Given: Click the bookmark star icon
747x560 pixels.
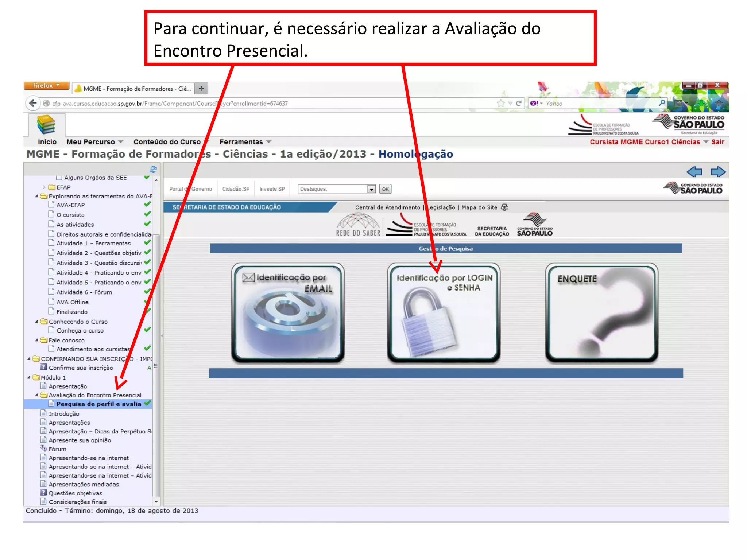Looking at the screenshot, I should pyautogui.click(x=501, y=103).
